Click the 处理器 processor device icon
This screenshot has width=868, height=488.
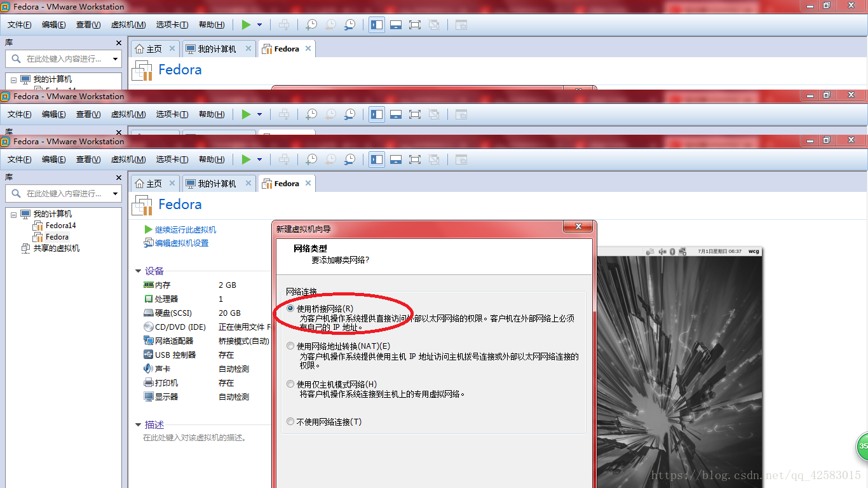[x=149, y=299]
